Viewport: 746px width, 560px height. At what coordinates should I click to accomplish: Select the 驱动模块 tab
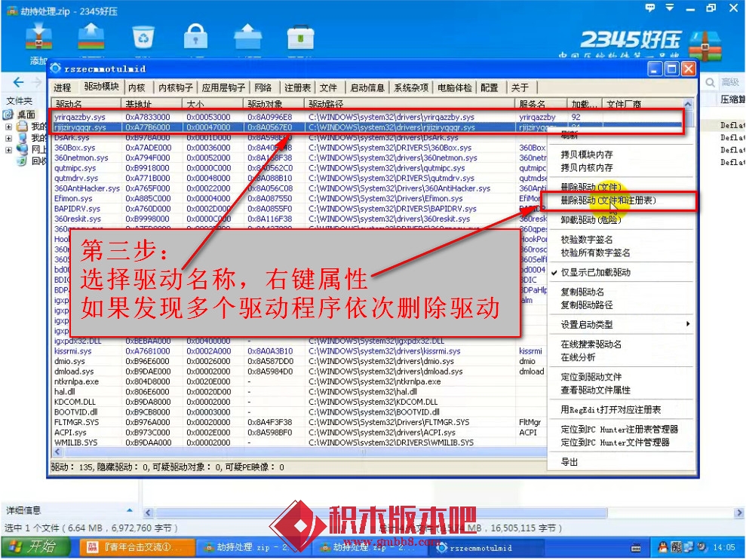tap(101, 87)
